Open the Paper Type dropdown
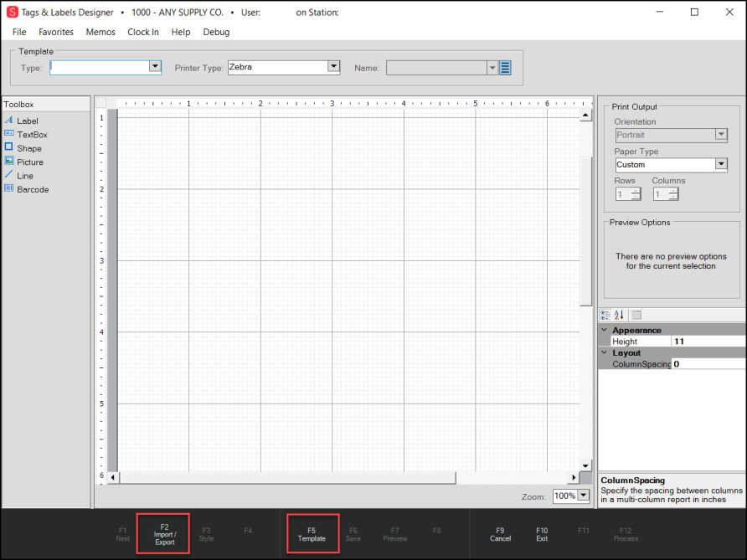The height and width of the screenshot is (560, 747). pos(721,165)
